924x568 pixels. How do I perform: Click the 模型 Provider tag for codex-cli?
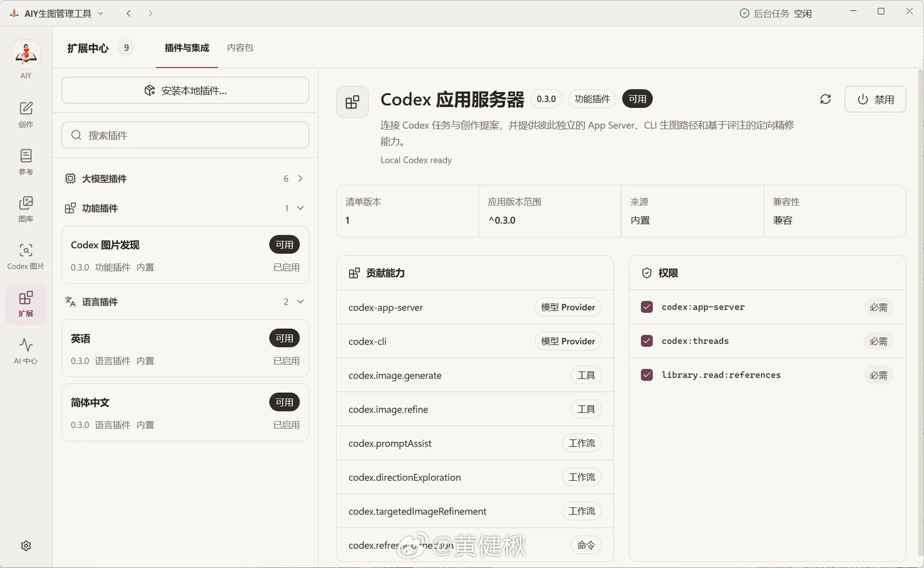point(568,341)
